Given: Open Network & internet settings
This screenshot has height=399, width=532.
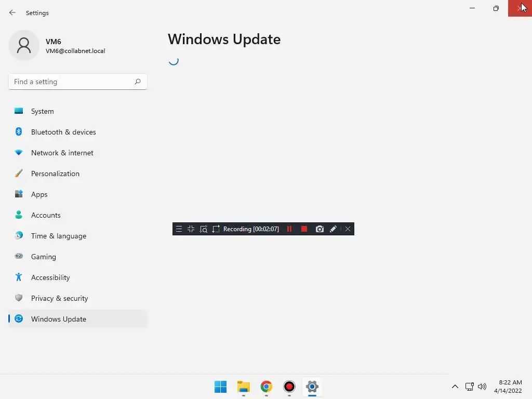Looking at the screenshot, I should coord(78,153).
